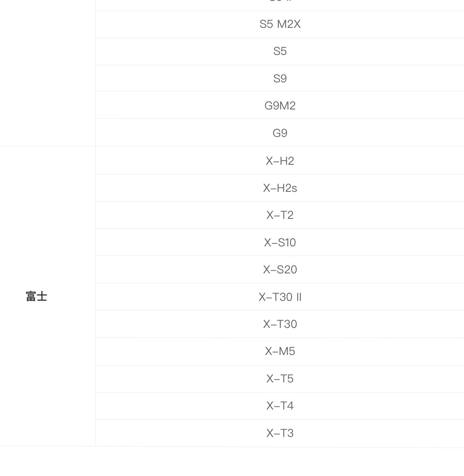Click the S5 M2X table cell
This screenshot has width=464, height=476.
click(x=280, y=24)
